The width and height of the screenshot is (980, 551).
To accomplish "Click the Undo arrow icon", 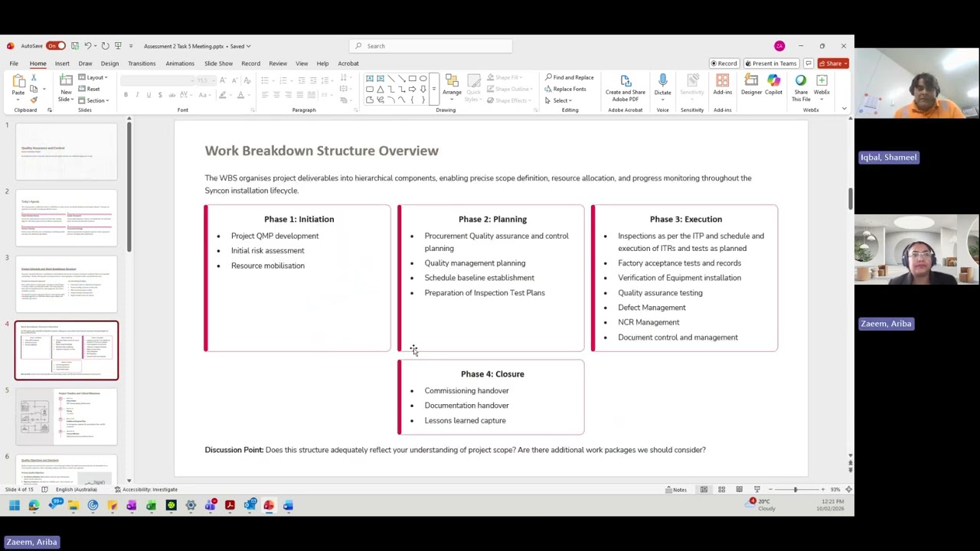I will click(x=87, y=46).
